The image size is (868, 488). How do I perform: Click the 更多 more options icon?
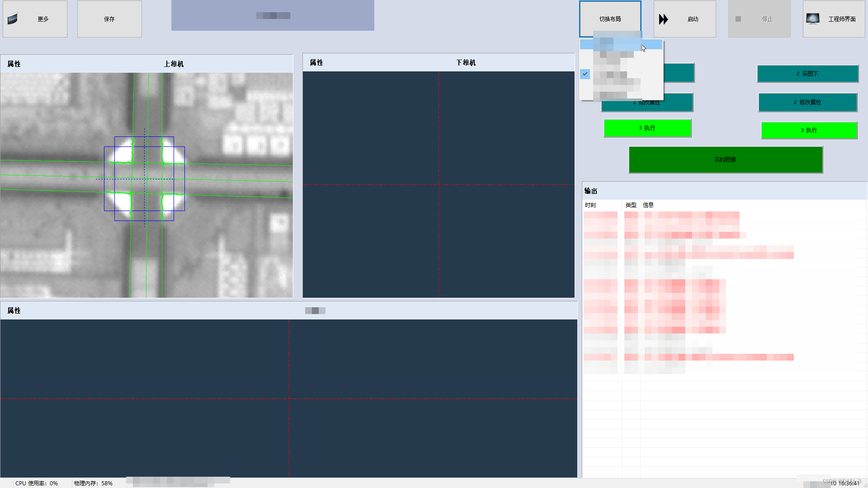tap(12, 18)
